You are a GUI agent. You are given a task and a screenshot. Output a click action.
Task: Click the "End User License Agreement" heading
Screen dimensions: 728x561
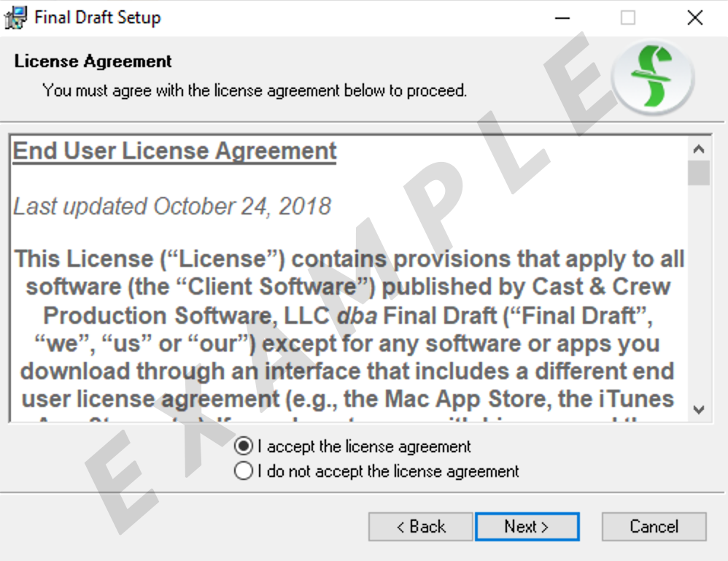[x=175, y=151]
